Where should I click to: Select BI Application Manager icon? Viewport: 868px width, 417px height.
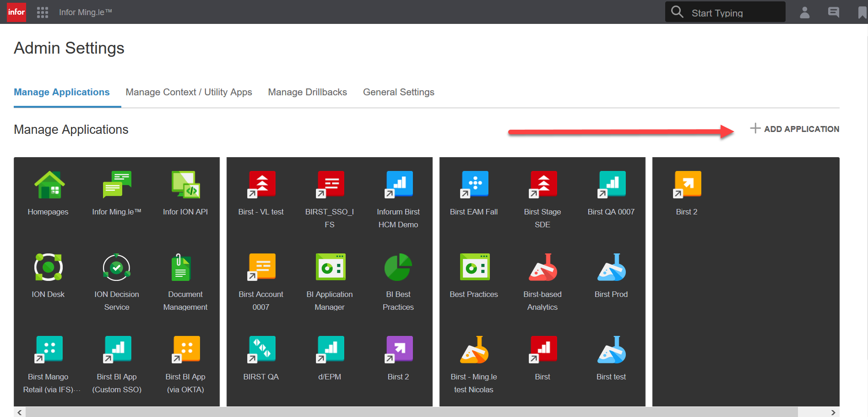coord(331,267)
